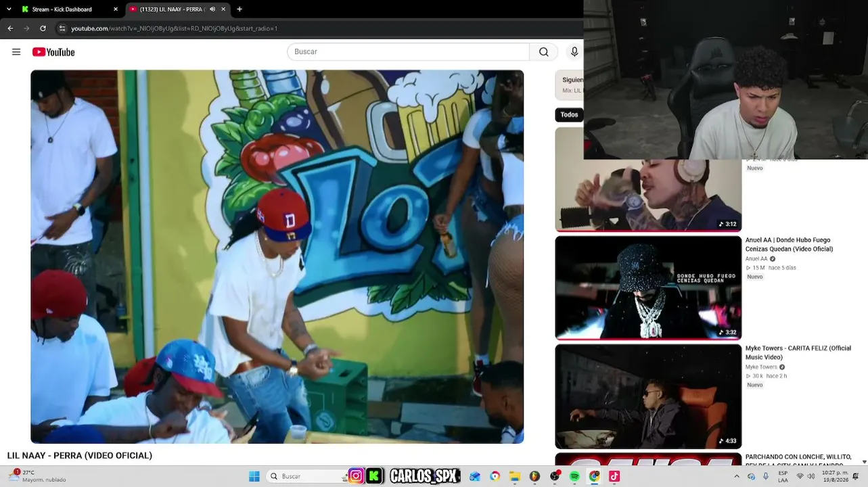Select the Todos filter chip
This screenshot has height=487, width=868.
[x=569, y=115]
